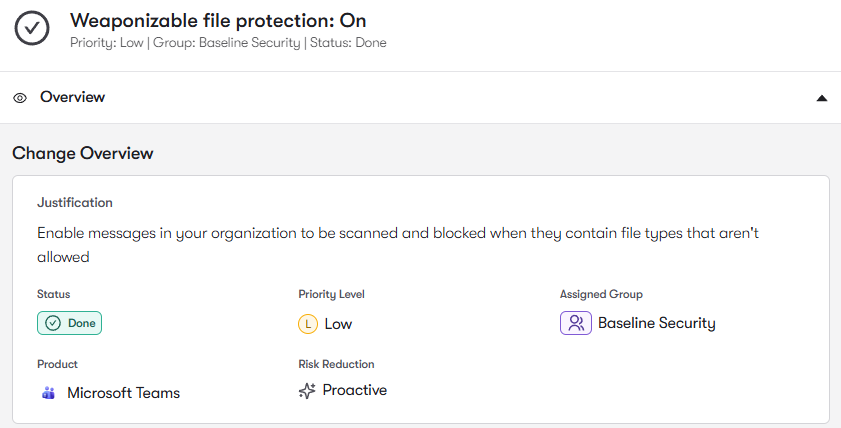Click the Microsoft Teams product icon
Screen dimensions: 841x428
tap(48, 393)
